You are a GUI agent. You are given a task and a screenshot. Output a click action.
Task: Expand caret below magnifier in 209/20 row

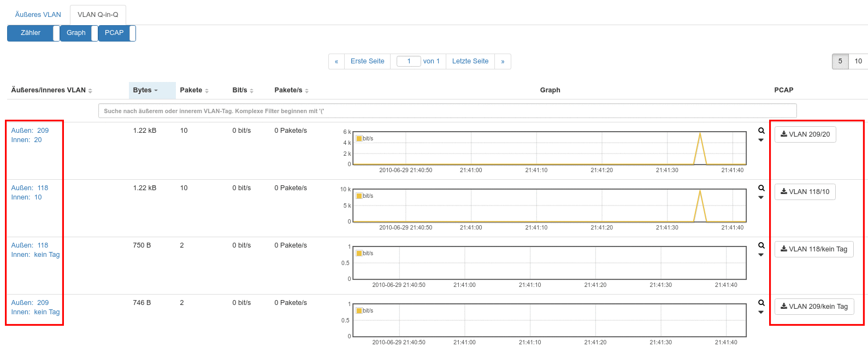pyautogui.click(x=761, y=140)
